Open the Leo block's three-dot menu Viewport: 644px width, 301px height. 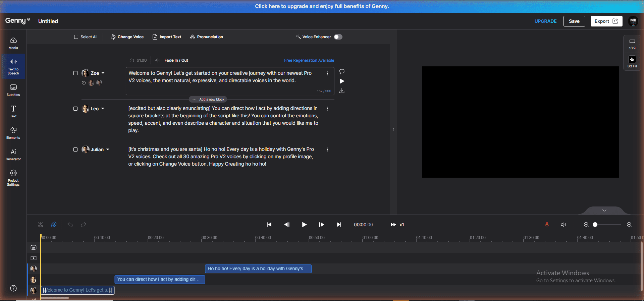coord(328,109)
